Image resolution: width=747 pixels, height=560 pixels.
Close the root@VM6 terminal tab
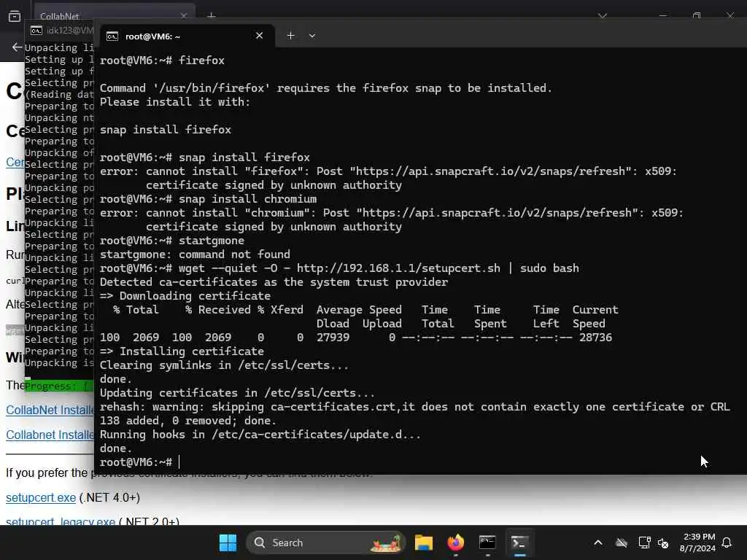[x=259, y=36]
